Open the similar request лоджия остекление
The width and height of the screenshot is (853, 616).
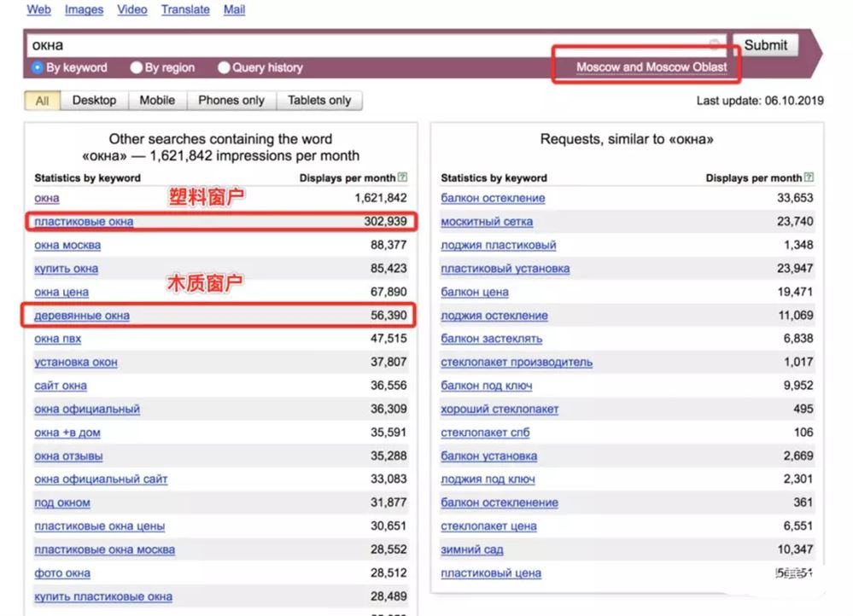point(494,316)
